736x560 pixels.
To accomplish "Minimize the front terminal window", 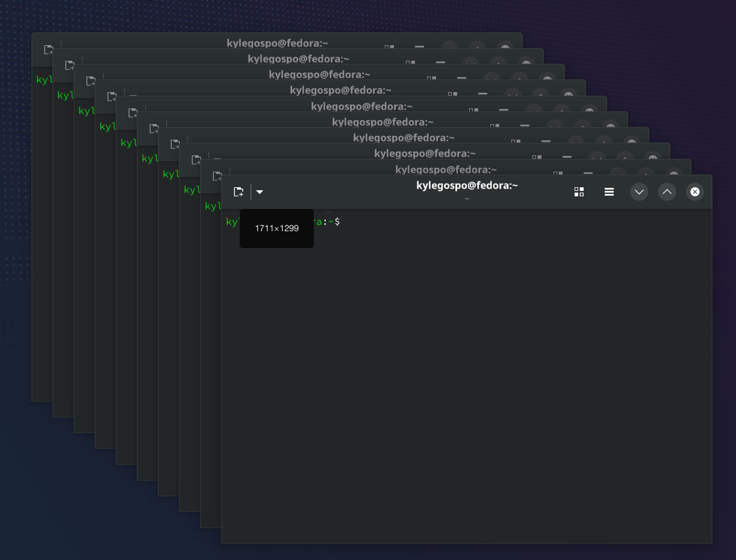I will click(639, 192).
